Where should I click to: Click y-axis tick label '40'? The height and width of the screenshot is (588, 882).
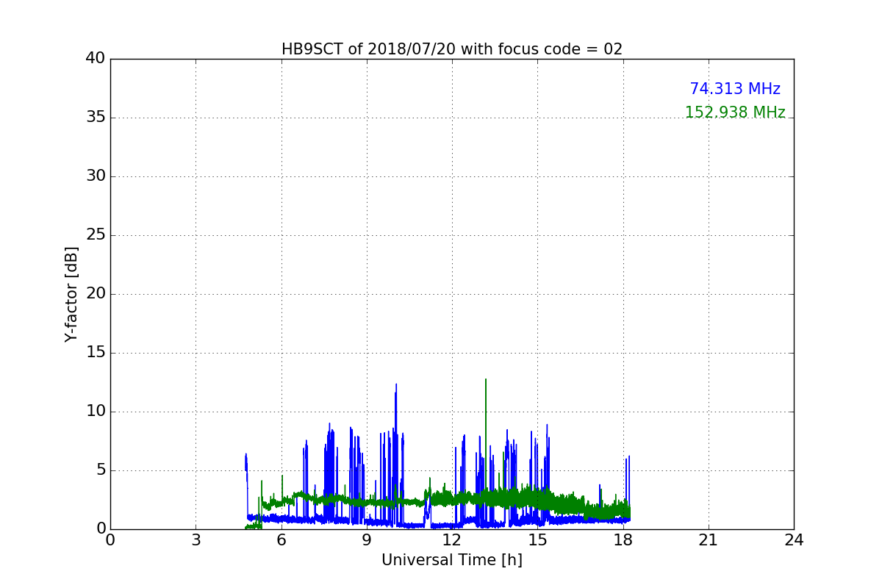[96, 59]
